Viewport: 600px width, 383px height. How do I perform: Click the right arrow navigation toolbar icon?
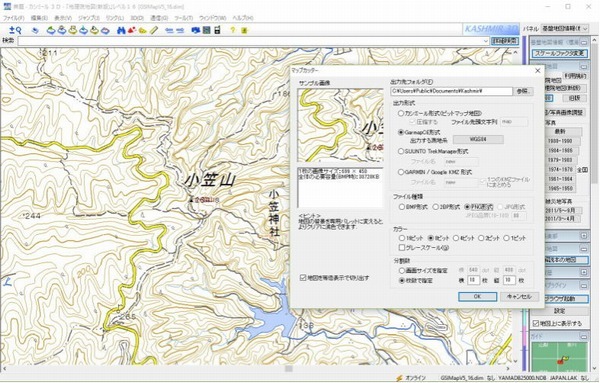tap(179, 30)
